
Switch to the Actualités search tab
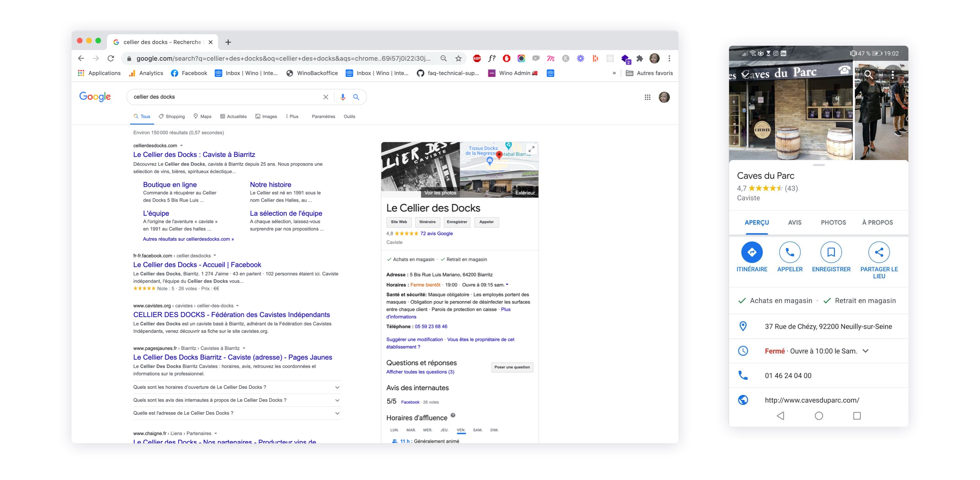pos(233,117)
